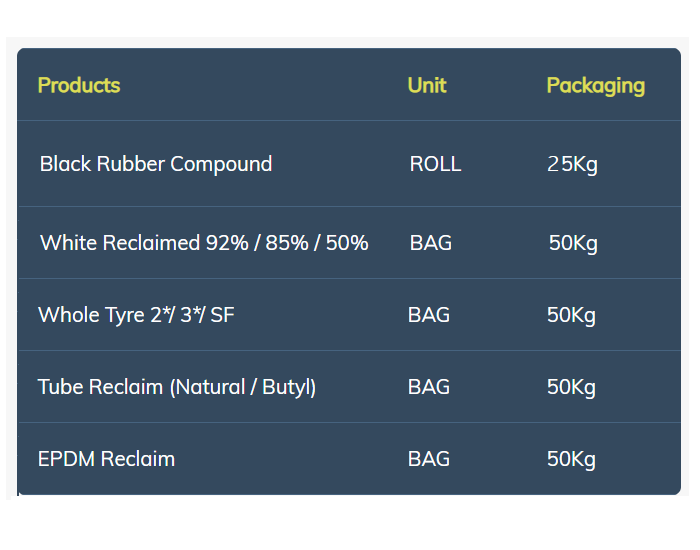The image size is (700, 550).
Task: Click the Products column header
Action: (79, 85)
